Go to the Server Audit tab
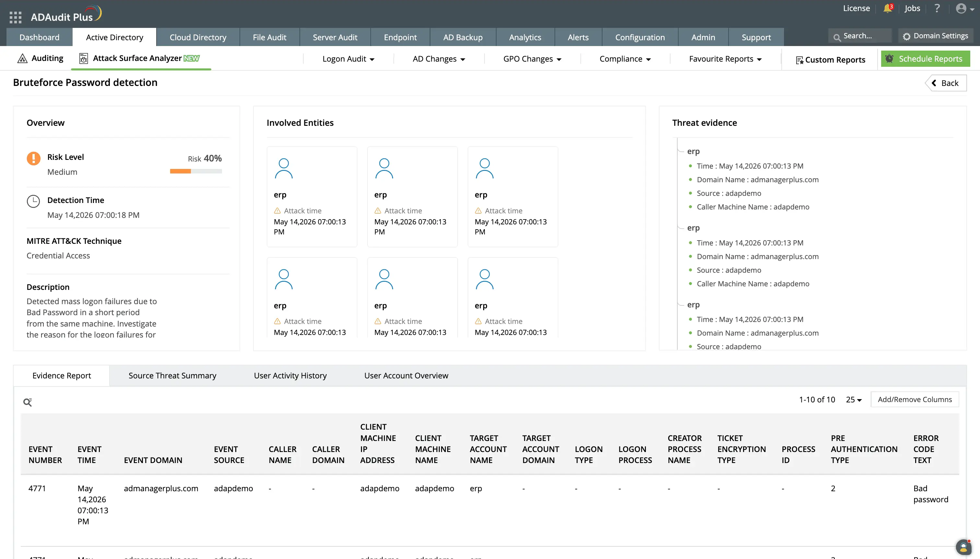Screen dimensions: 980x559 pyautogui.click(x=335, y=37)
